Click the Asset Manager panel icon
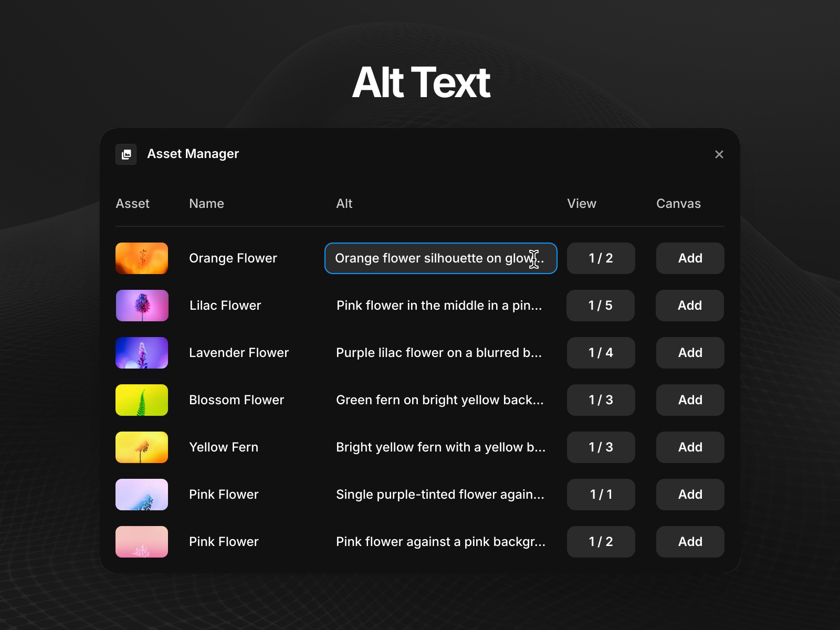The image size is (840, 630). pos(126,154)
